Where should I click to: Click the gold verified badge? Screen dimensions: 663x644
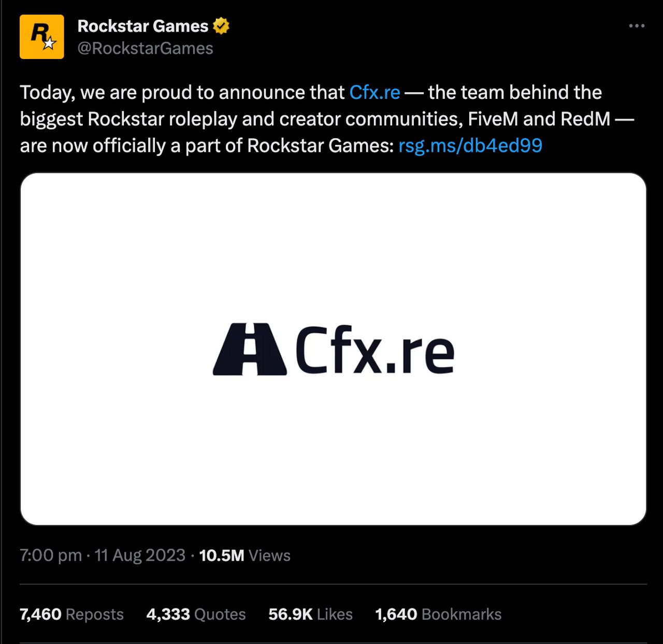(x=221, y=26)
